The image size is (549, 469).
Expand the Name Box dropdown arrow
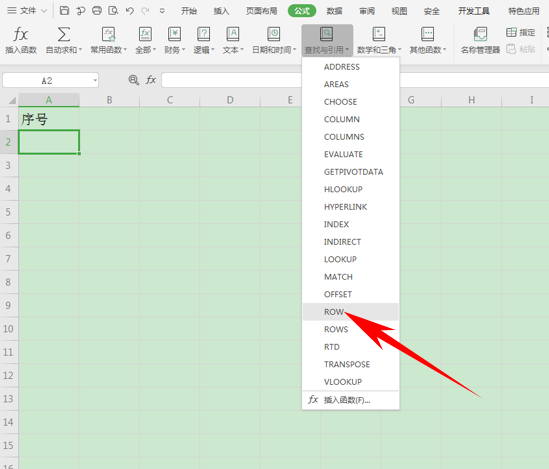95,80
